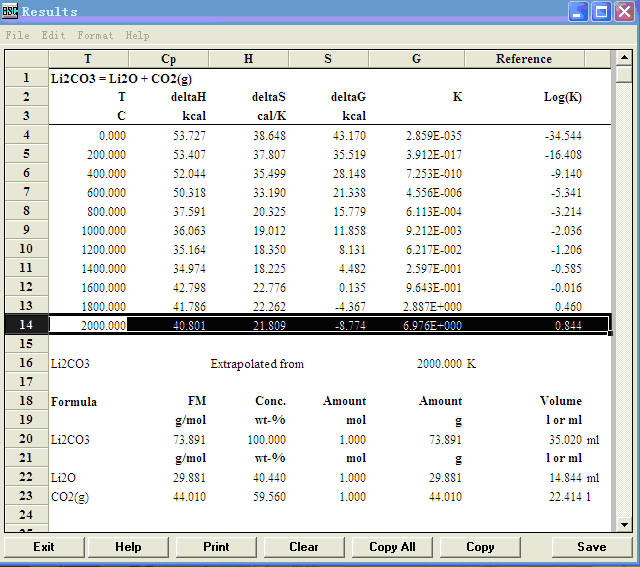
Task: Select column header G
Action: [x=416, y=59]
